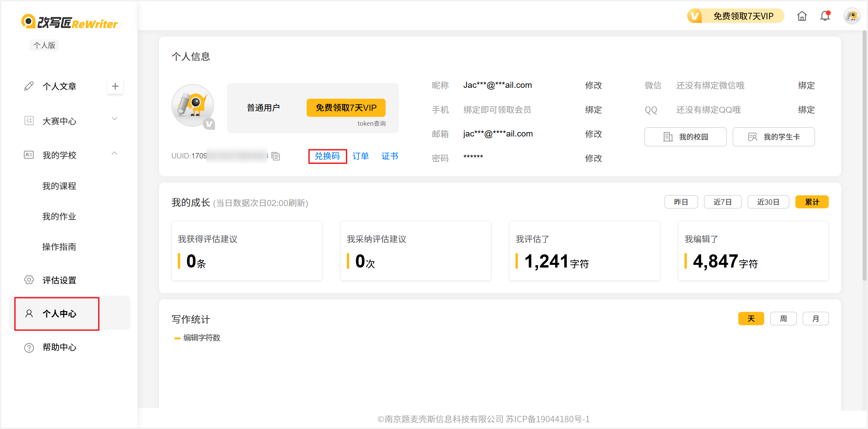Click the 兑换码 link
The width and height of the screenshot is (868, 429).
[x=327, y=156]
